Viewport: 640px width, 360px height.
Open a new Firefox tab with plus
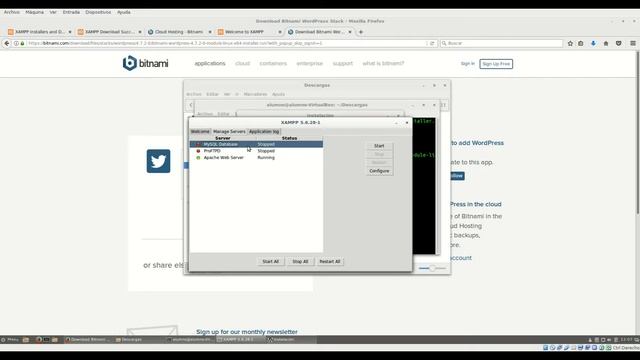tap(361, 32)
